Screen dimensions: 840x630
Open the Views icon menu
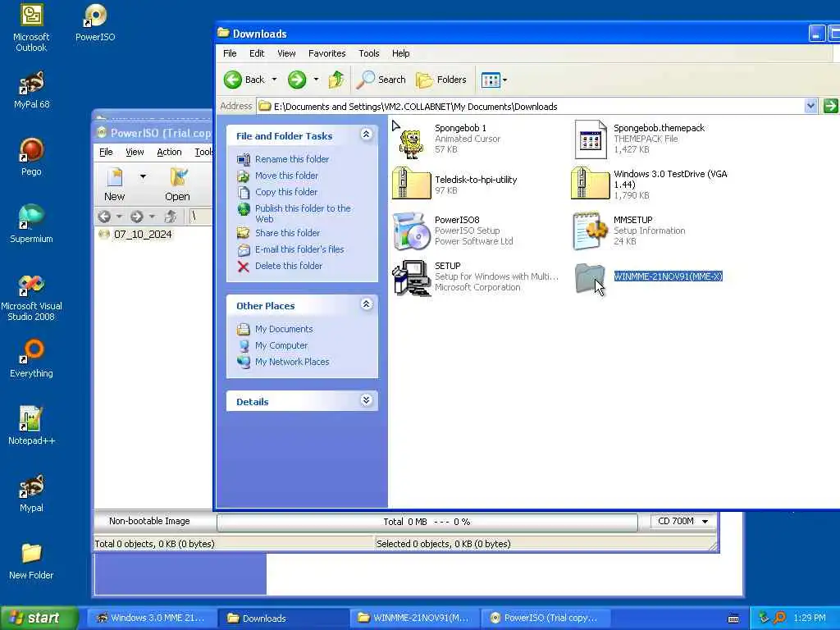tap(493, 80)
